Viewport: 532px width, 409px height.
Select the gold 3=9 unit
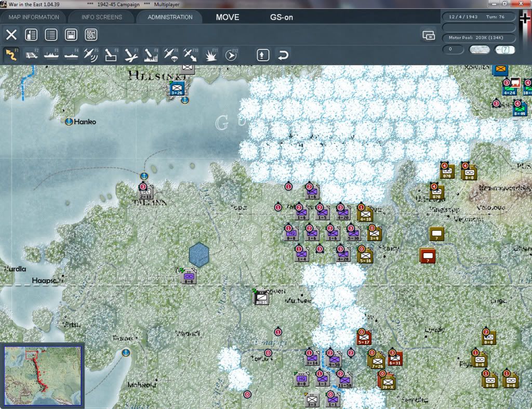click(x=374, y=233)
